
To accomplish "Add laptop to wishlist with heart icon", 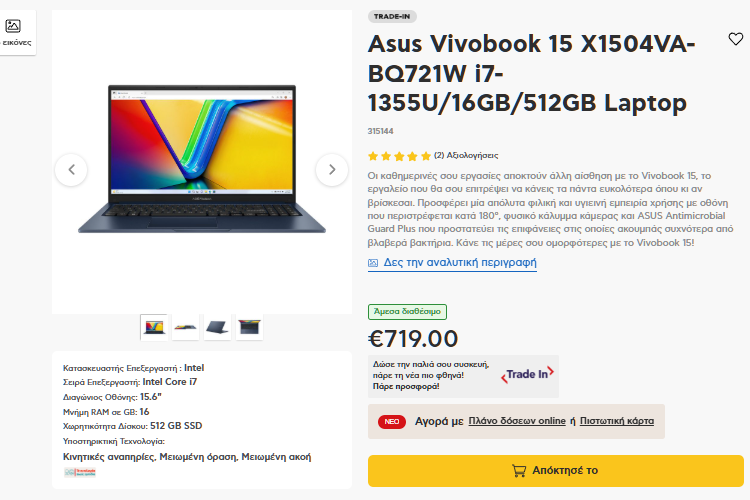I will tap(736, 39).
